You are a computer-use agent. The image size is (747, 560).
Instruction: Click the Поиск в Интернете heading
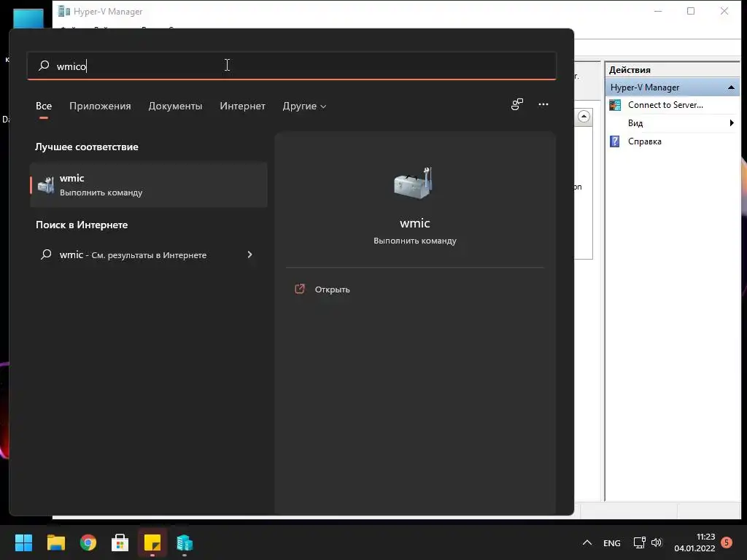click(x=82, y=225)
